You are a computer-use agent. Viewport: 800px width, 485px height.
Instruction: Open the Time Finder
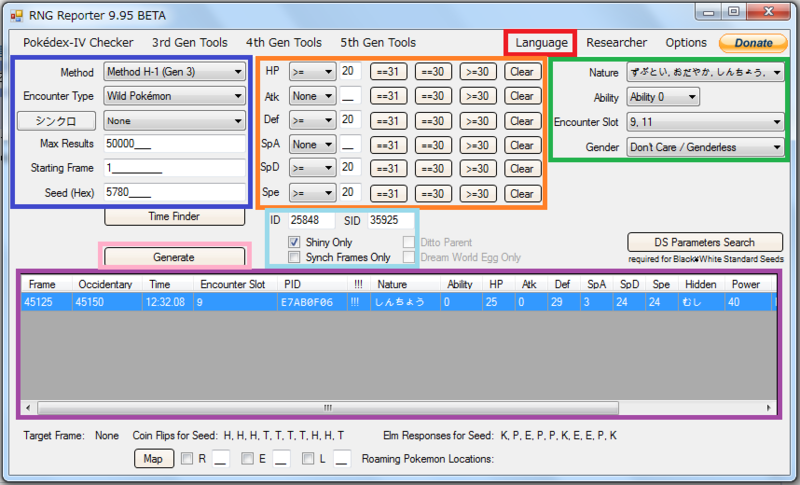click(174, 217)
